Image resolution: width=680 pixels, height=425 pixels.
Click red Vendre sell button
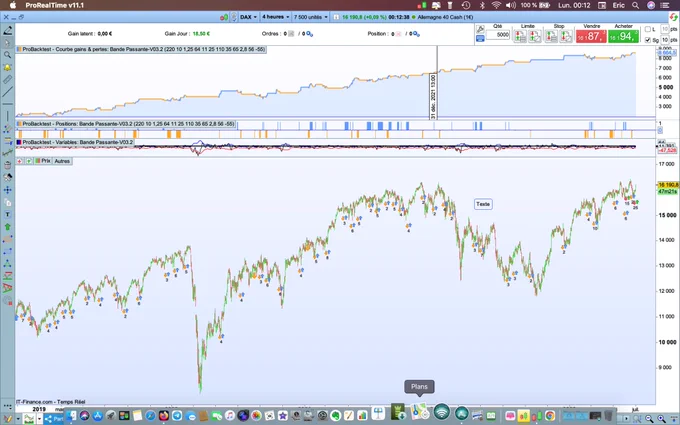point(591,36)
